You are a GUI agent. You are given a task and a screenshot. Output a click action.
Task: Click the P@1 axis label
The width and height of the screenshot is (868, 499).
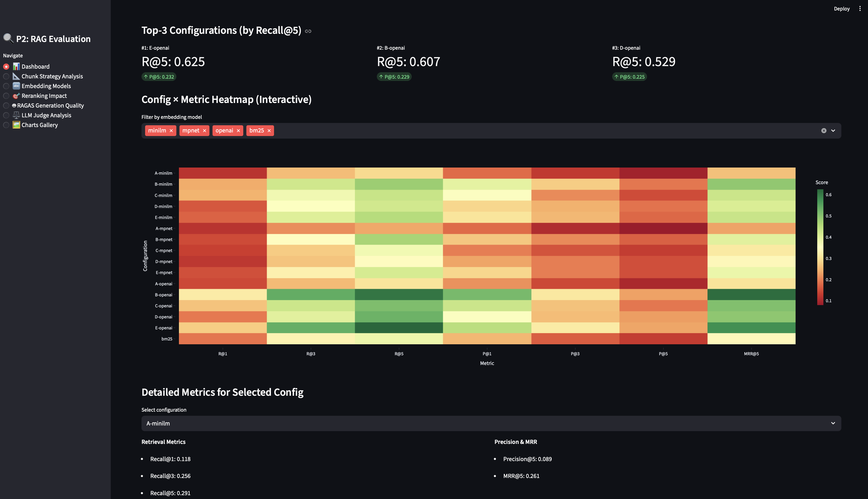tap(487, 354)
